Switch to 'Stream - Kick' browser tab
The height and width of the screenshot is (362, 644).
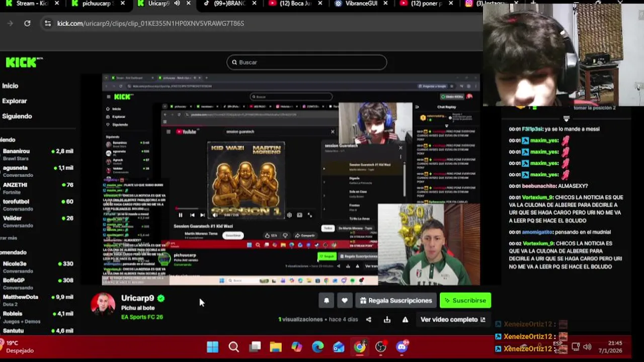coord(33,4)
